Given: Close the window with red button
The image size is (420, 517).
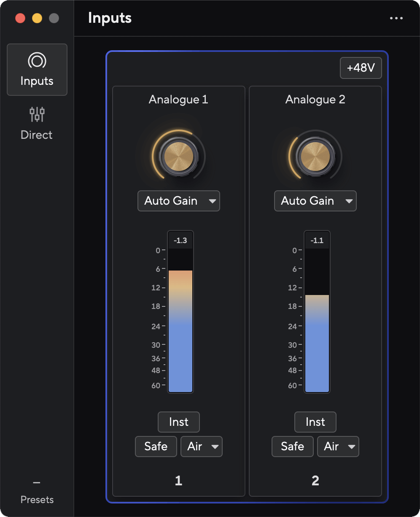Looking at the screenshot, I should (20, 18).
